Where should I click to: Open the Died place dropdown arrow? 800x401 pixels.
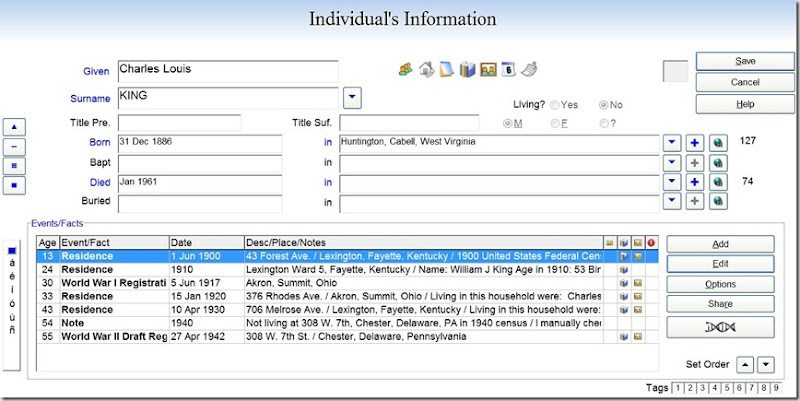click(672, 182)
